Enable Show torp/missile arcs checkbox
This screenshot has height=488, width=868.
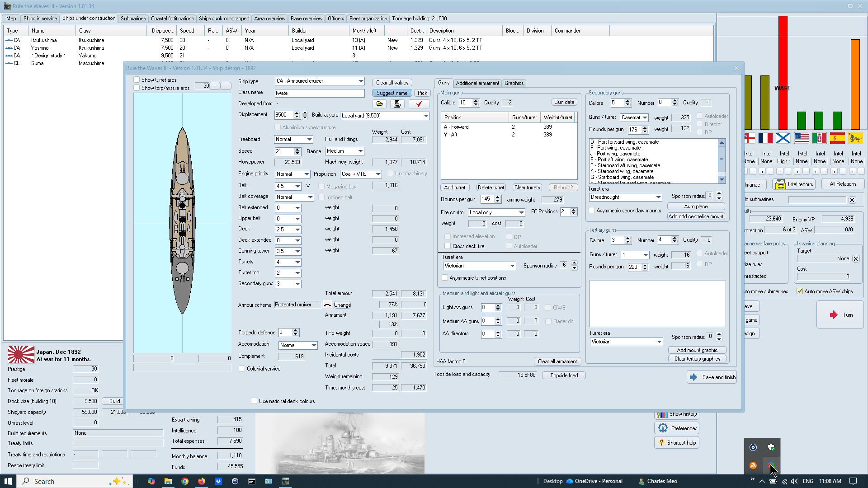point(137,88)
